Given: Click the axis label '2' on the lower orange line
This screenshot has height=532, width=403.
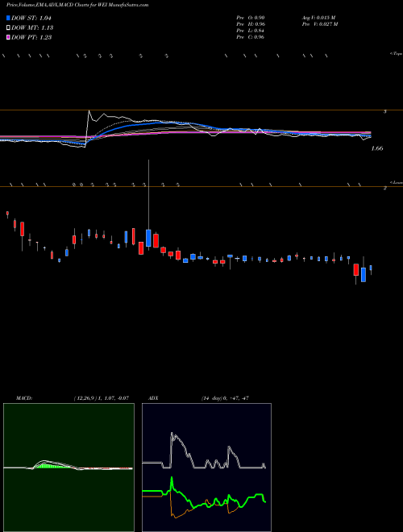Looking at the screenshot, I should [385, 188].
